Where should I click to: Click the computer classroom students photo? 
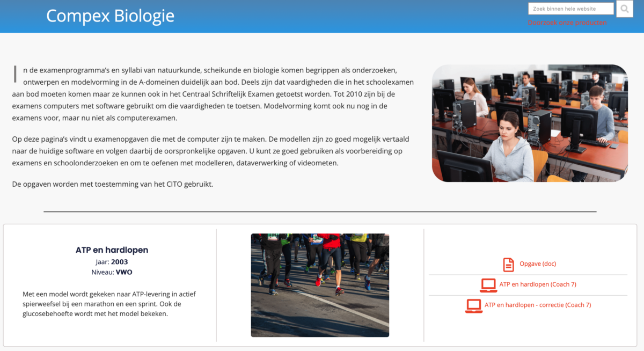pyautogui.click(x=530, y=123)
